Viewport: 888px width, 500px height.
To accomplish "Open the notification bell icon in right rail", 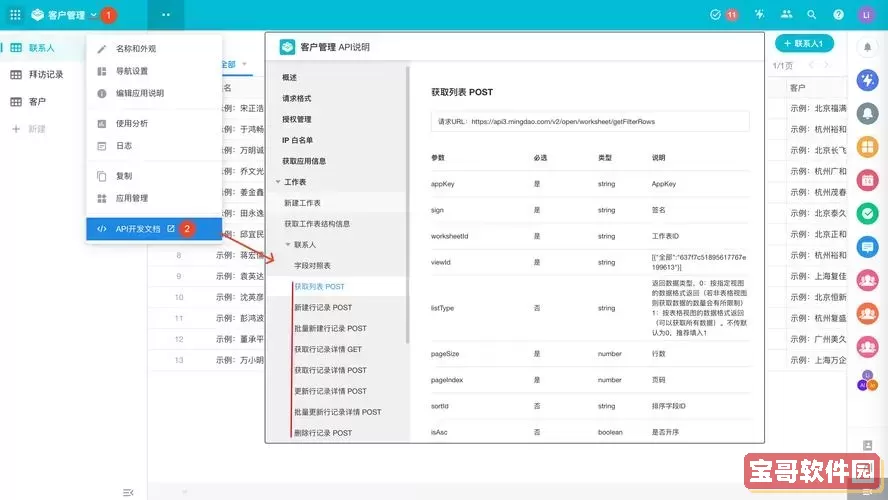I will coord(867,48).
